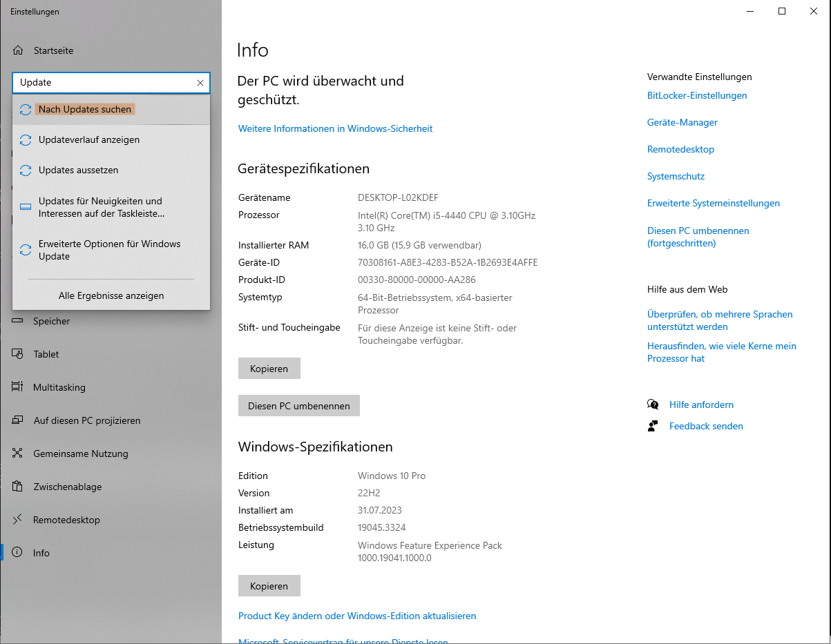The width and height of the screenshot is (831, 644).
Task: Click the Speicher drive icon in sidebar
Action: point(19,321)
